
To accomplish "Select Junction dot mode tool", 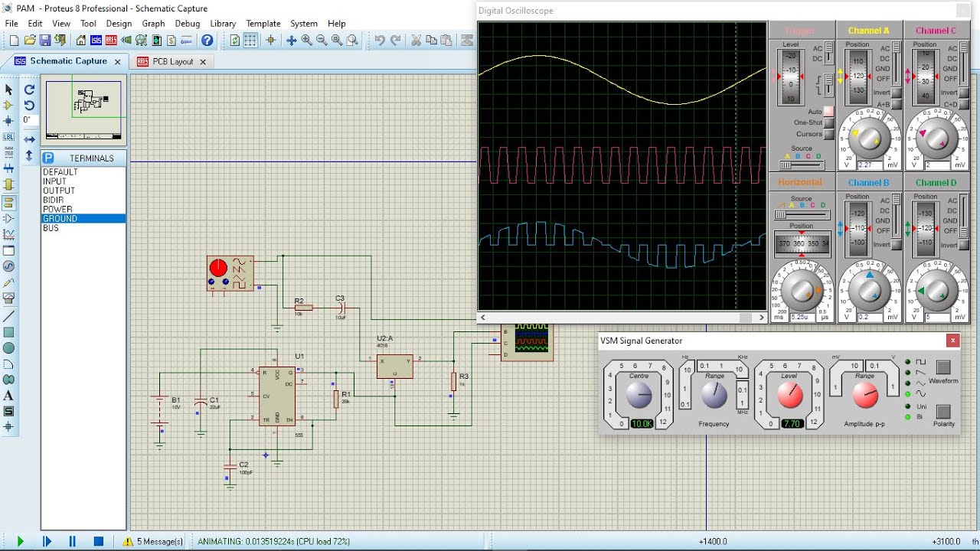I will 8,121.
